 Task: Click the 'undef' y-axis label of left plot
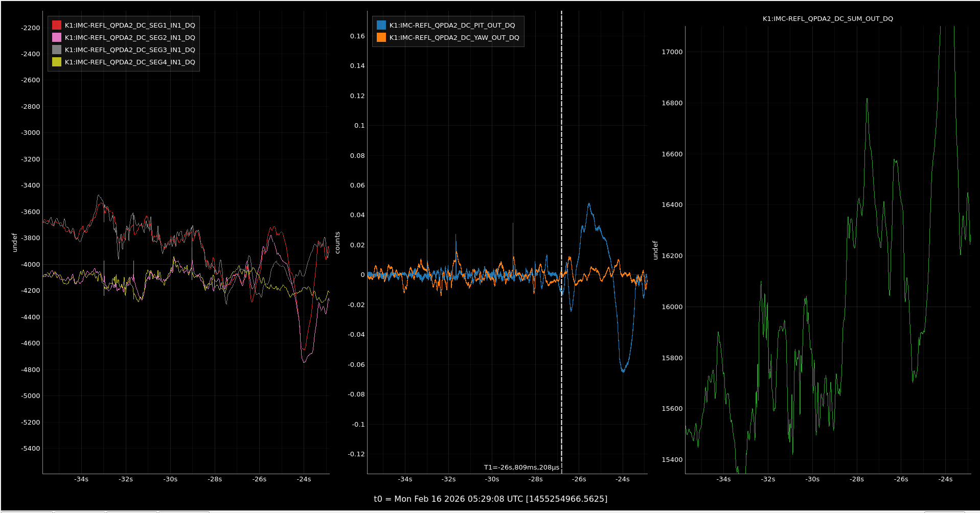click(x=14, y=243)
